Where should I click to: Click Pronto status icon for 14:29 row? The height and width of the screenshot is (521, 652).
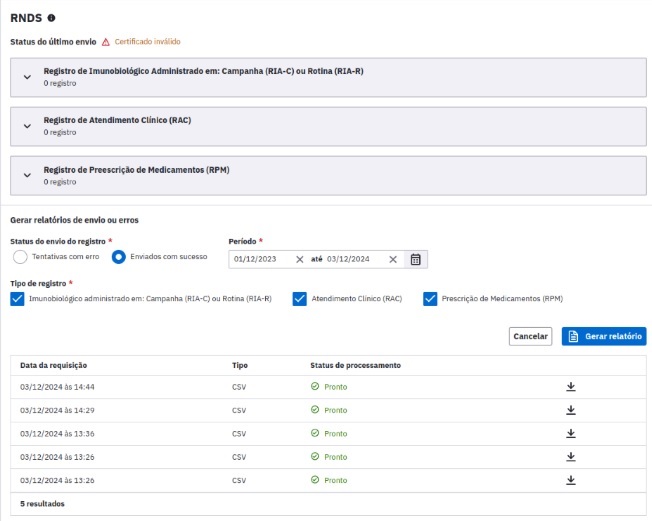[x=315, y=410]
